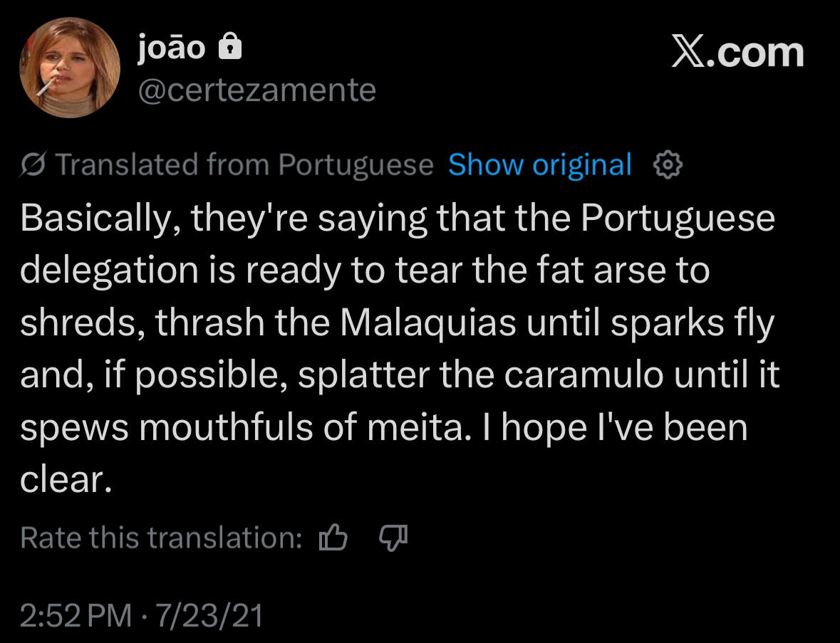The width and height of the screenshot is (840, 643).
Task: Rate the translation with thumbs up
Action: coord(333,538)
